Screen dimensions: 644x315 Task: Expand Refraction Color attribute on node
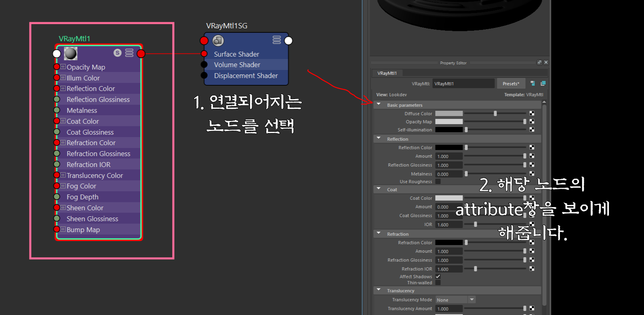63,142
